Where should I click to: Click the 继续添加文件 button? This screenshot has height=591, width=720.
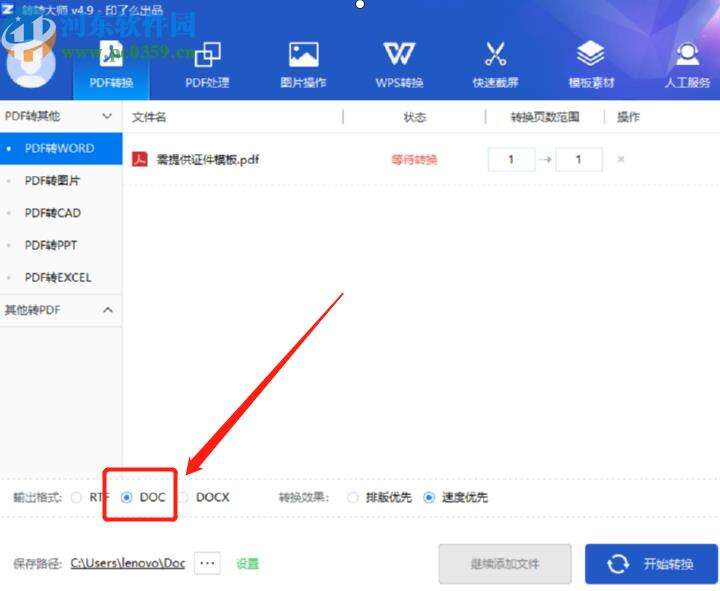coord(505,564)
